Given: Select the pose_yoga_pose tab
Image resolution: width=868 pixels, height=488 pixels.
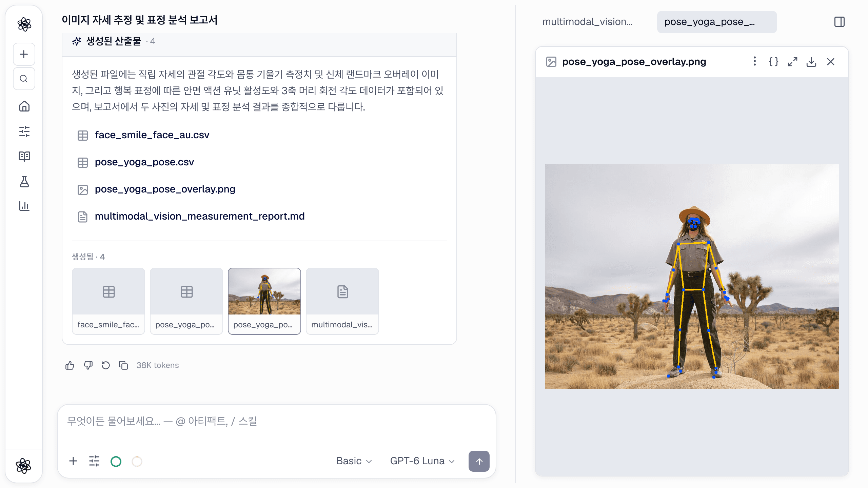Looking at the screenshot, I should (717, 22).
